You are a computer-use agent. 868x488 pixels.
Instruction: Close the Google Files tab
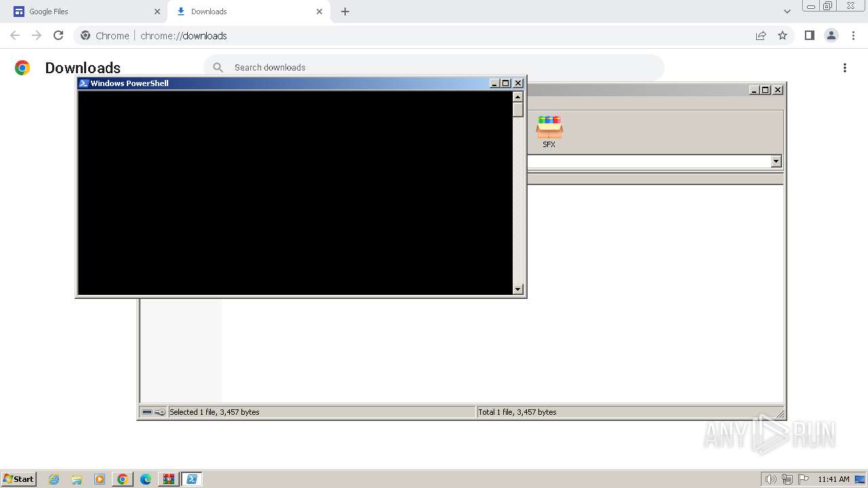click(x=157, y=12)
